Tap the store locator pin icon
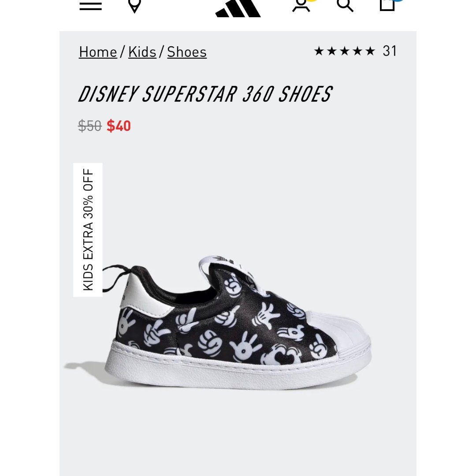This screenshot has width=476, height=476. tap(134, 5)
